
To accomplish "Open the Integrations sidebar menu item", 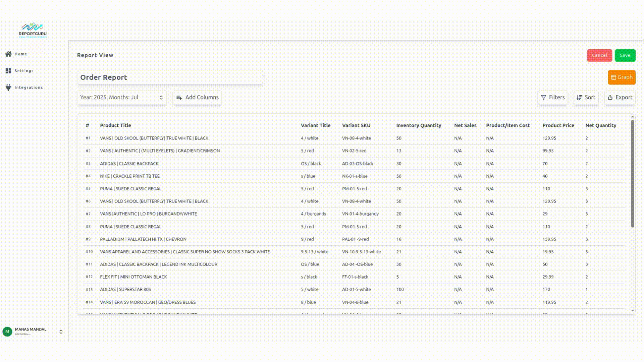I will click(29, 87).
